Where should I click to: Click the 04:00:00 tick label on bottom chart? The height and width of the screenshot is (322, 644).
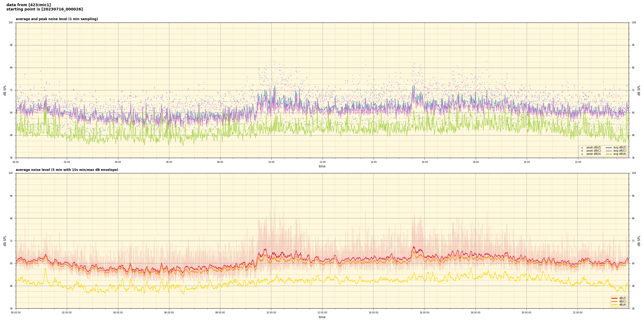[118, 313]
